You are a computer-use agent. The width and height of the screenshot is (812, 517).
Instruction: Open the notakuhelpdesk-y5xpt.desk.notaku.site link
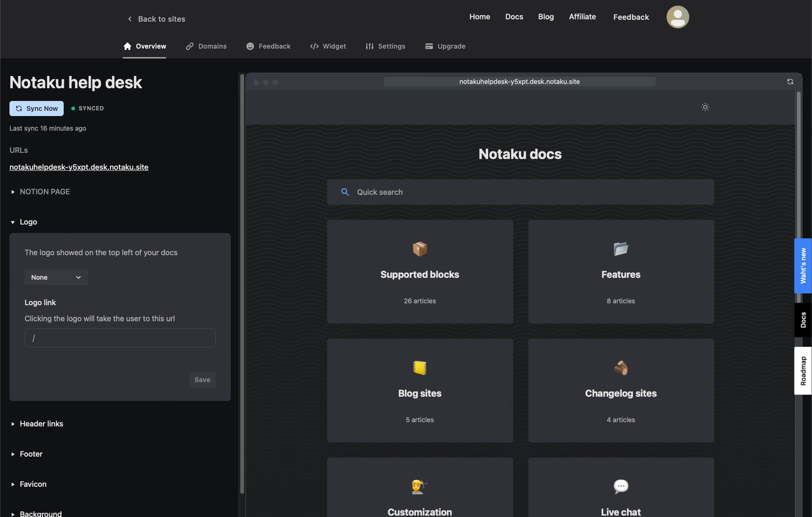click(79, 167)
